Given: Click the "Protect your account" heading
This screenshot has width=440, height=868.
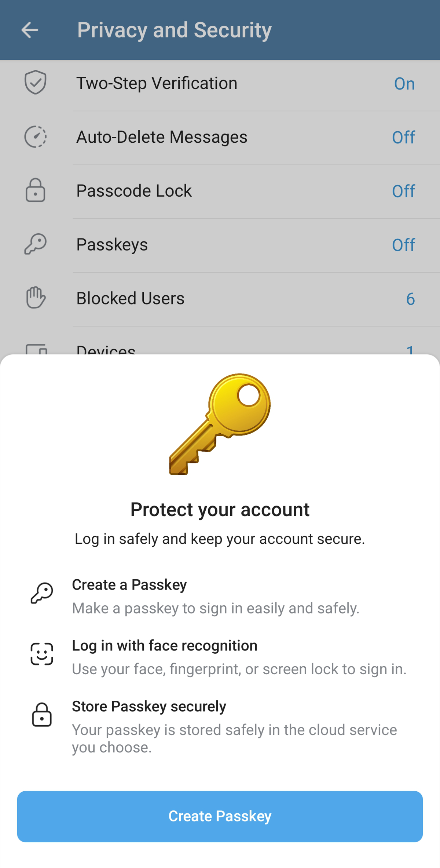Looking at the screenshot, I should pos(220,510).
